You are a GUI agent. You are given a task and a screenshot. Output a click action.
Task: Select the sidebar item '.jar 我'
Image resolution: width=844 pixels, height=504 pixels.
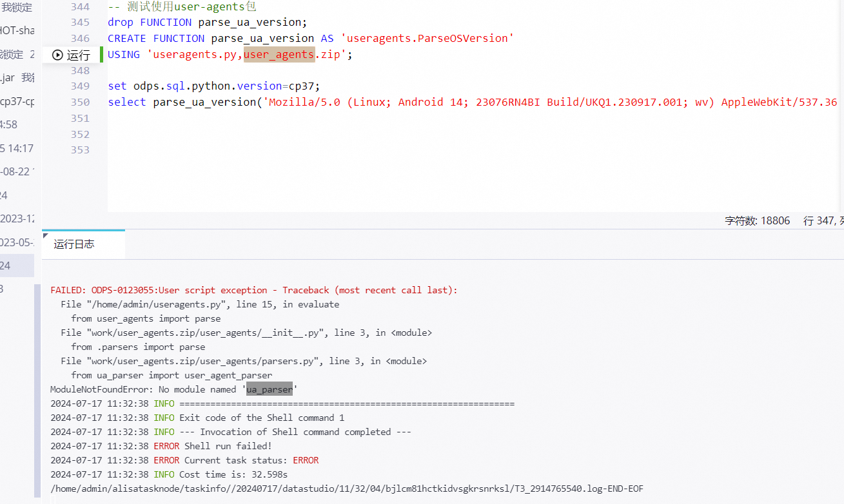point(17,77)
